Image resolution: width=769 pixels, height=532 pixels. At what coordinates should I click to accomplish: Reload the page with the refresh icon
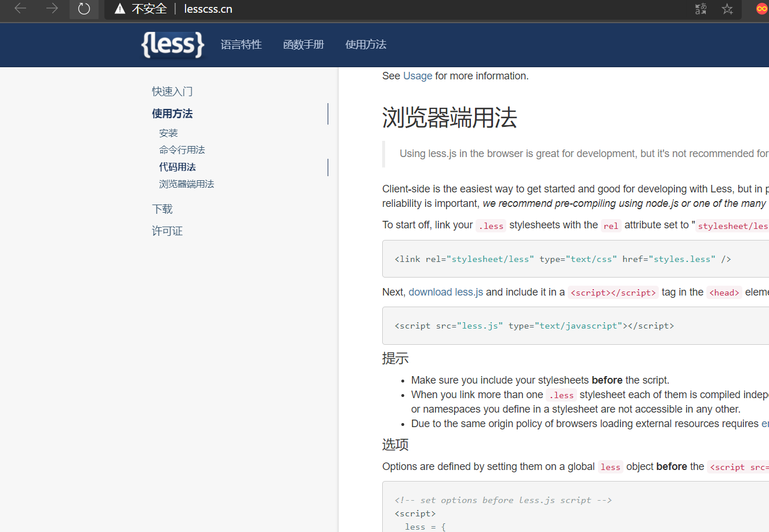click(x=84, y=9)
